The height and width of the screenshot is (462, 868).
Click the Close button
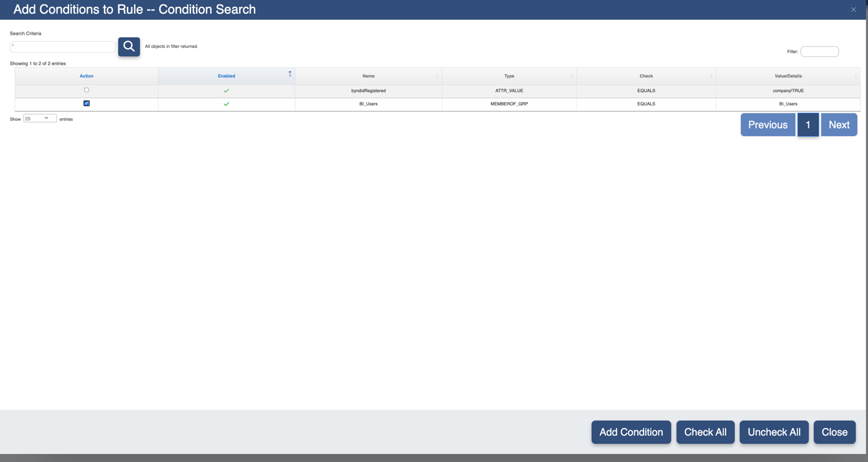click(x=834, y=432)
